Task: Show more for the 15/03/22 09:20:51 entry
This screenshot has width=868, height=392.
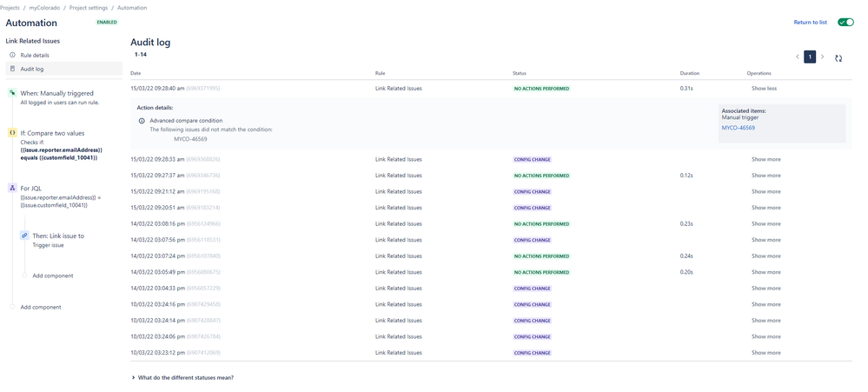Action: [x=766, y=208]
